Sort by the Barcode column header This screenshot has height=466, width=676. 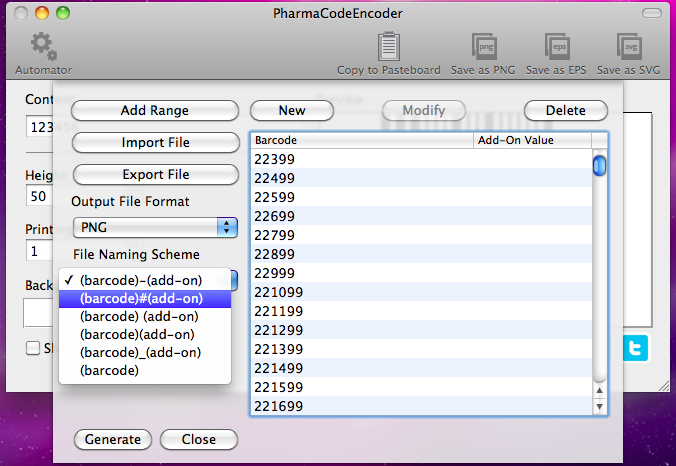(x=362, y=140)
